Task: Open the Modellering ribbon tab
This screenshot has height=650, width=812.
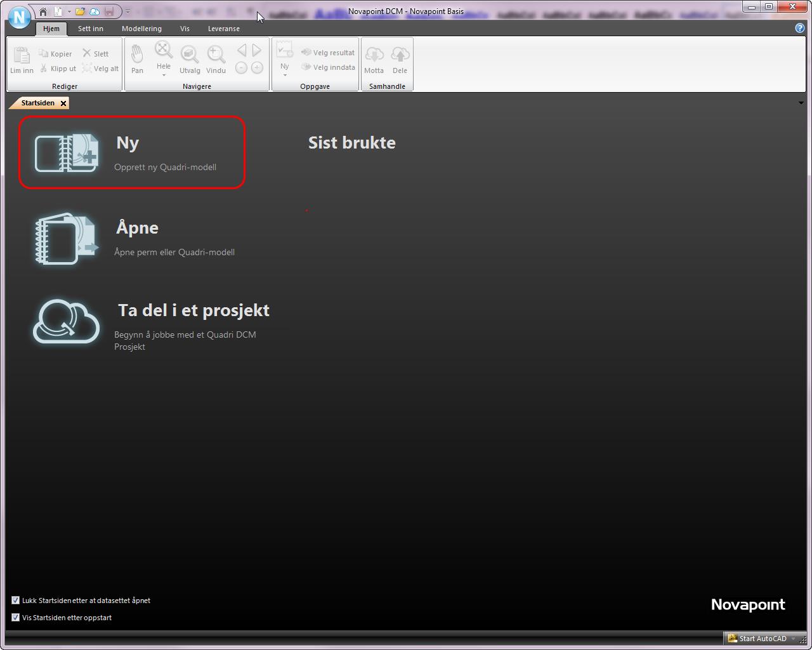Action: [141, 29]
